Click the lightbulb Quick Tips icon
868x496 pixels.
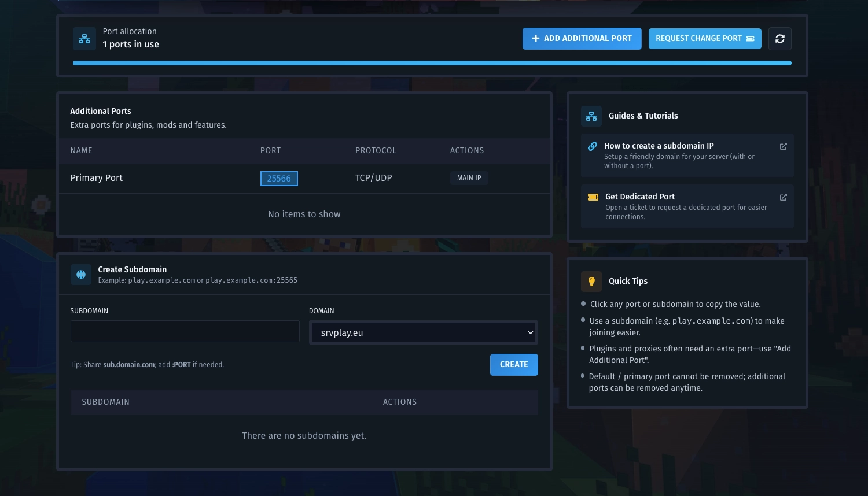tap(591, 282)
